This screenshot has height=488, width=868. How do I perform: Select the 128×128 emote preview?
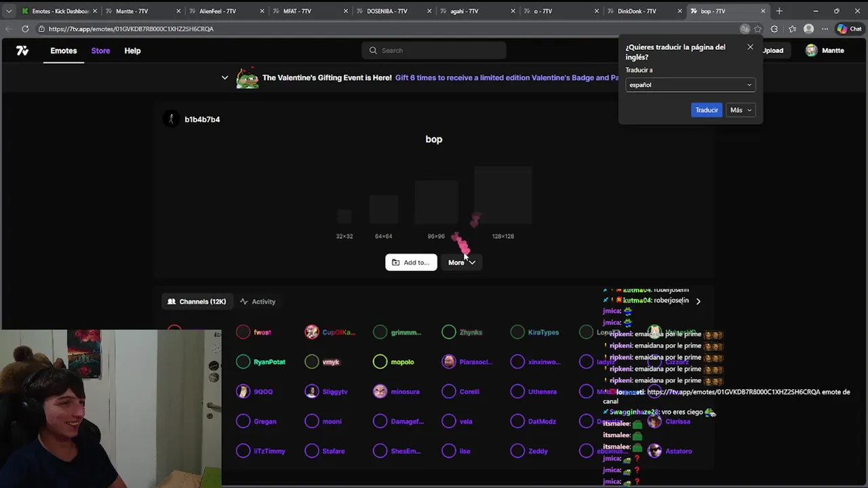coord(503,195)
